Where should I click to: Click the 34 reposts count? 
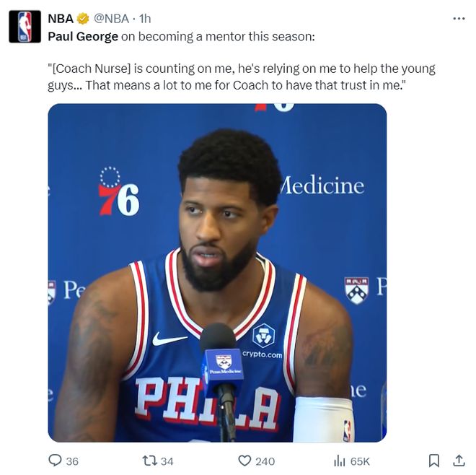(x=167, y=461)
